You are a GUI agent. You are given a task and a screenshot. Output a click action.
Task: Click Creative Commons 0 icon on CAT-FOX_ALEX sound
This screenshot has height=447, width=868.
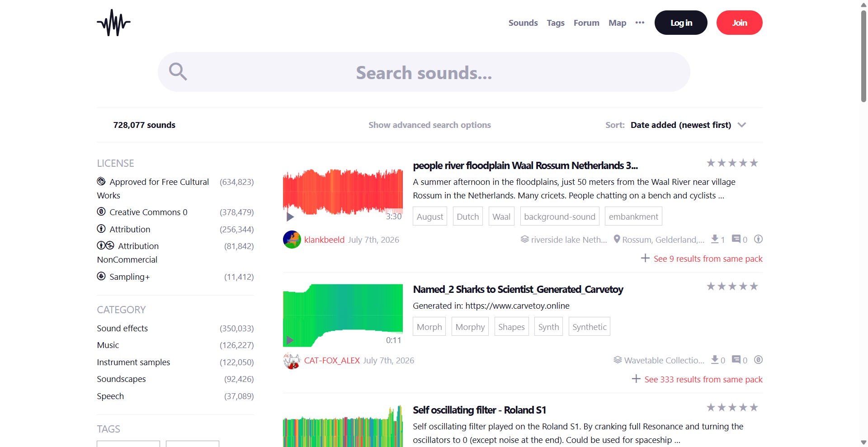coord(758,360)
